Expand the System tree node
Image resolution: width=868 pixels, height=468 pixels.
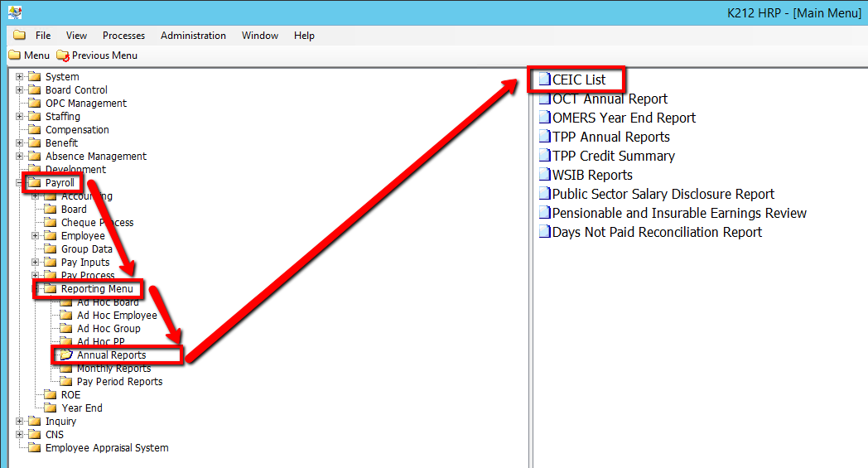coord(20,77)
